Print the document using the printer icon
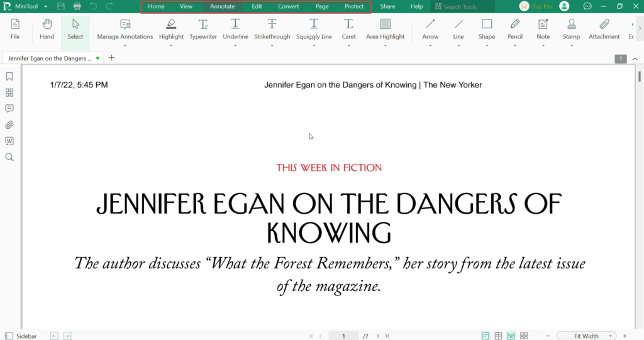This screenshot has width=644, height=340. tap(77, 6)
